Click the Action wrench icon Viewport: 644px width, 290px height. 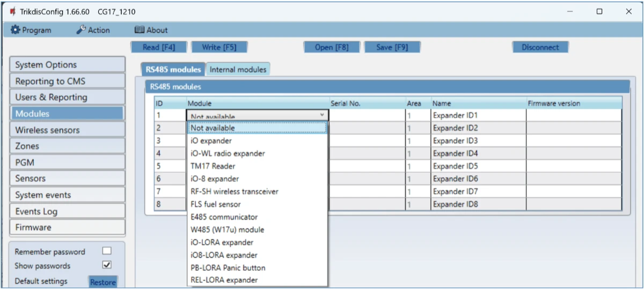click(81, 30)
